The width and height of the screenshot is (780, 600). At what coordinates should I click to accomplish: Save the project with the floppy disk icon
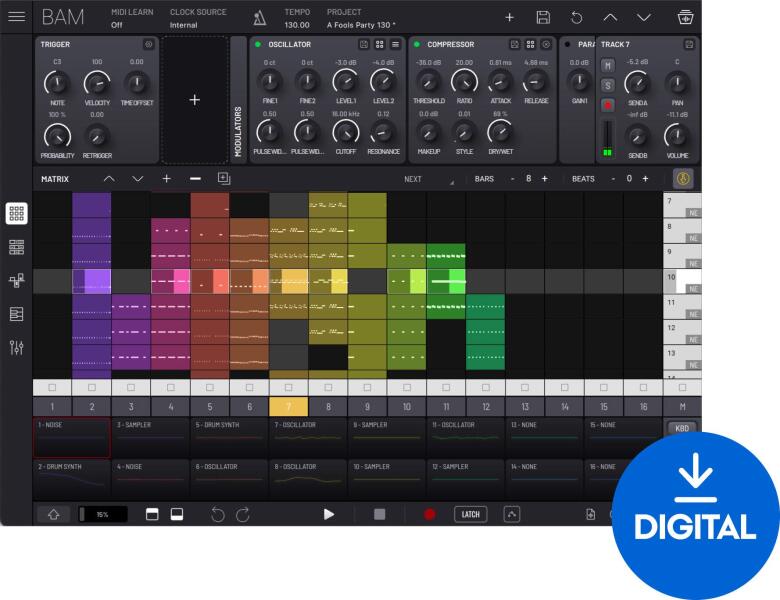[x=543, y=18]
